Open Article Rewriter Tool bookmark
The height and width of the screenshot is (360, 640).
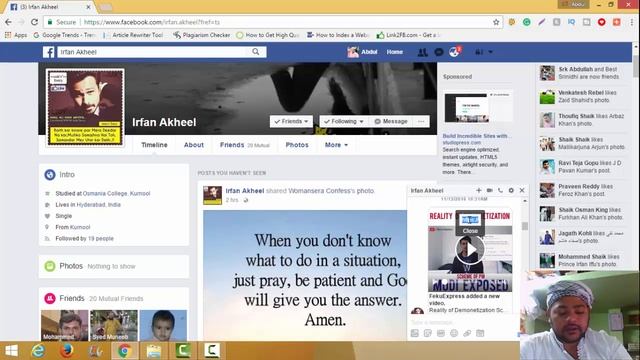(133, 35)
